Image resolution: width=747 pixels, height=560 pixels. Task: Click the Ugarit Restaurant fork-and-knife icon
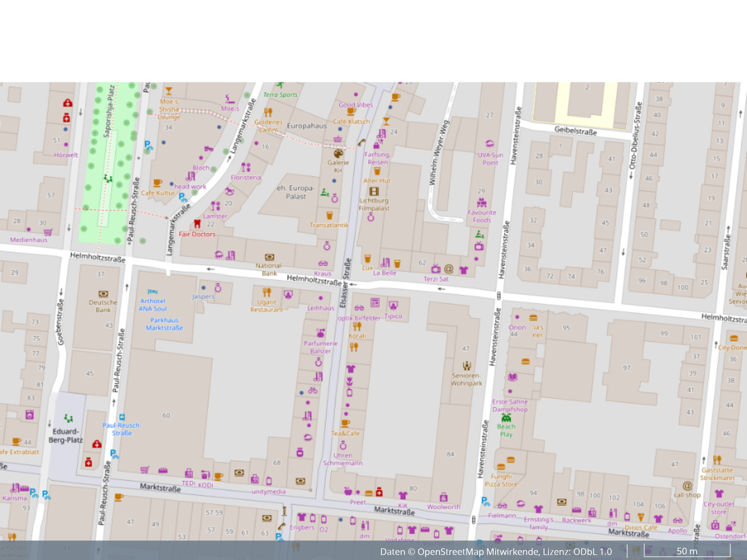pyautogui.click(x=267, y=292)
